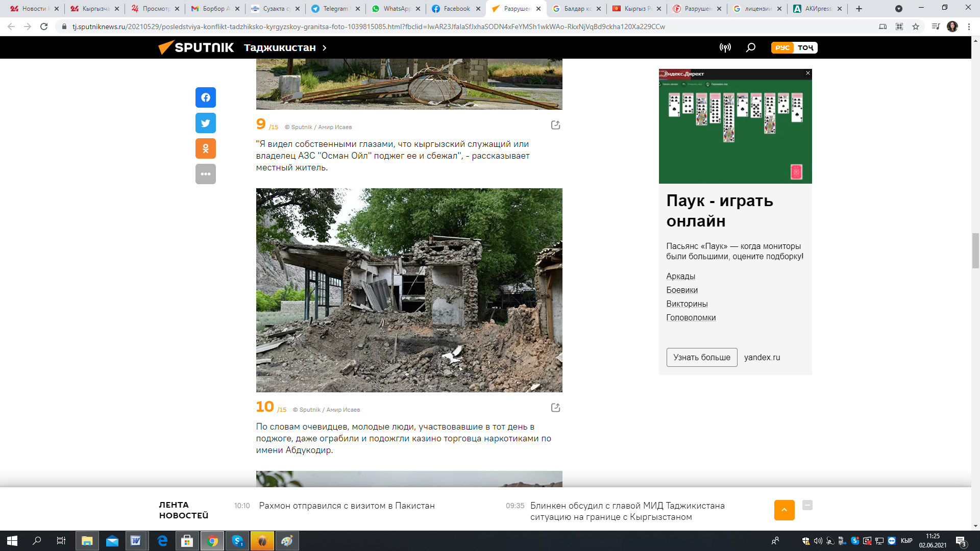Click share icon for photo 10
This screenshot has width=980, height=551.
pyautogui.click(x=555, y=408)
